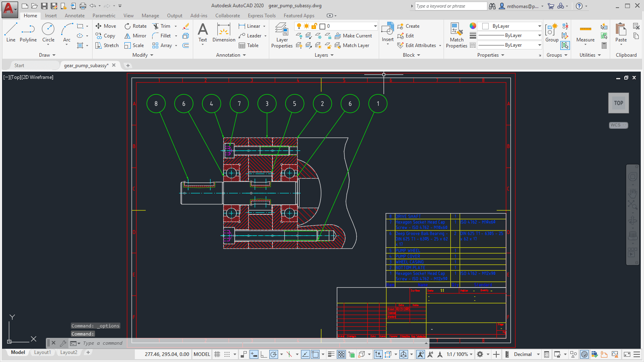Open the Measure utility
This screenshot has height=362, width=644.
pyautogui.click(x=585, y=33)
